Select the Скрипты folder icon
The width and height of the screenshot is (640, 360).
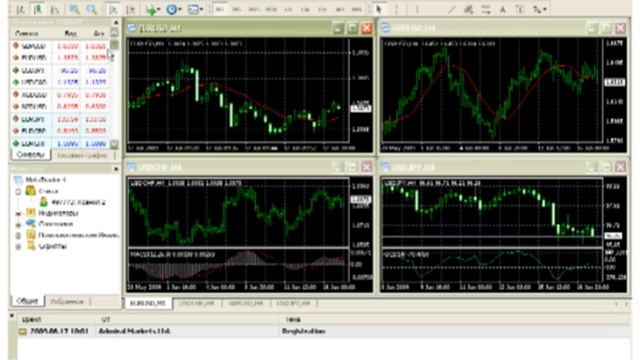coord(31,246)
